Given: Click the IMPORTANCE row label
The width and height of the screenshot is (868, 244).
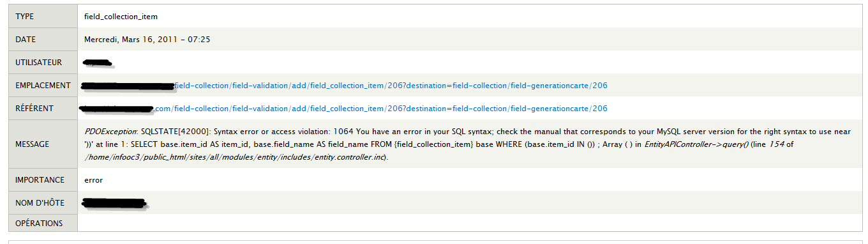Looking at the screenshot, I should click(x=40, y=180).
